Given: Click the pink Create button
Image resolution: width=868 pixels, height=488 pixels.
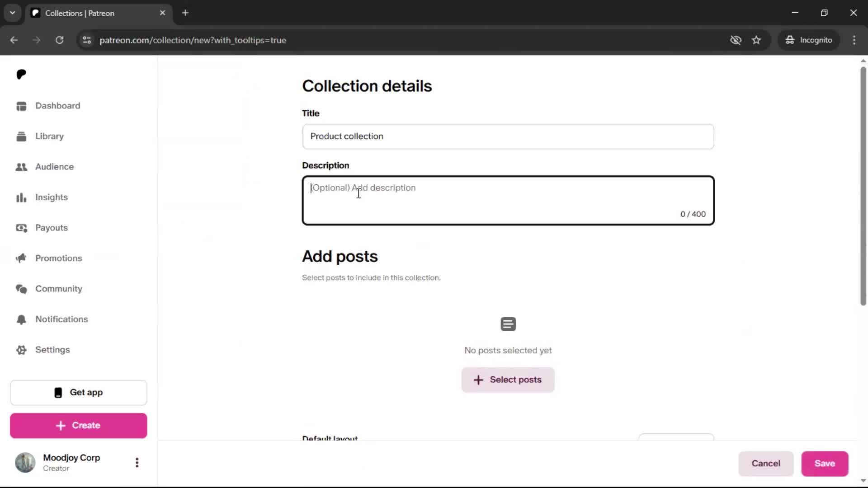Looking at the screenshot, I should (79, 426).
